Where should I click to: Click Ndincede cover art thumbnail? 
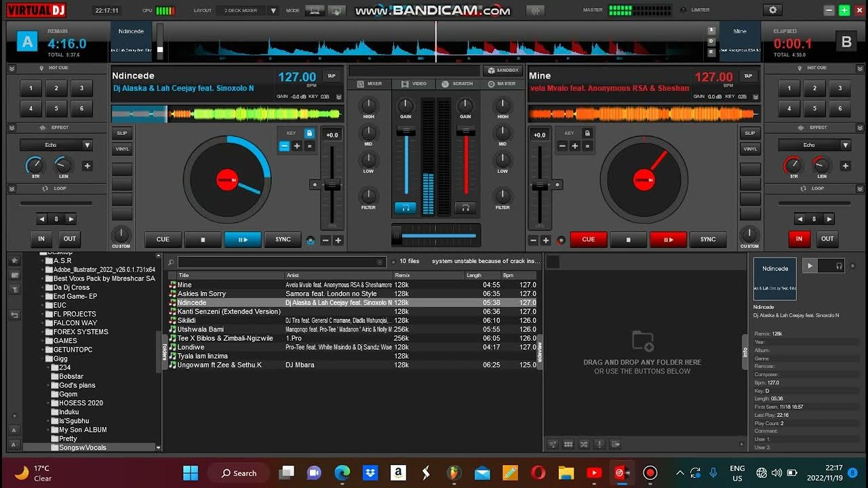774,279
